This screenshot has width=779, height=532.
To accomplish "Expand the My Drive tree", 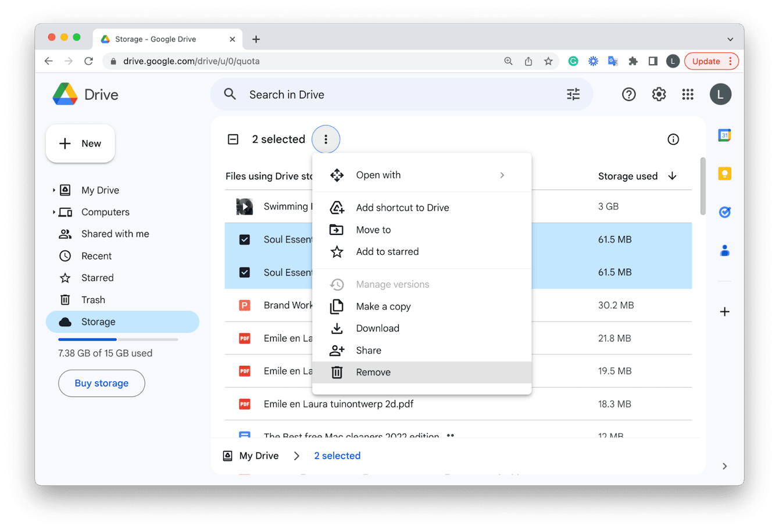I will tap(54, 190).
